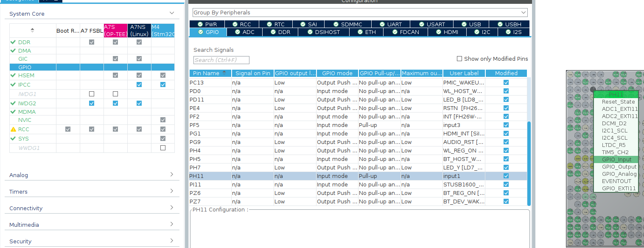The width and height of the screenshot is (644, 248).
Task: Expand the Analog section
Action: pyautogui.click(x=172, y=175)
